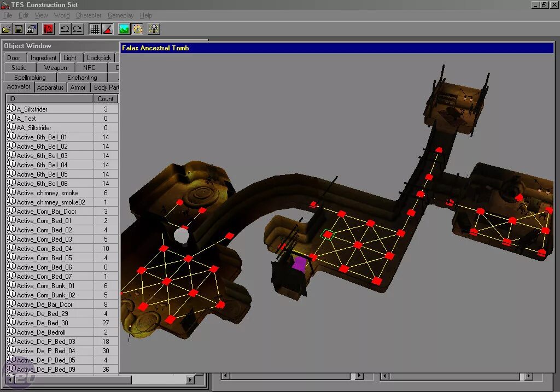Toggle path grid editing icon
Screen dimensions: 560x392
pyautogui.click(x=137, y=29)
